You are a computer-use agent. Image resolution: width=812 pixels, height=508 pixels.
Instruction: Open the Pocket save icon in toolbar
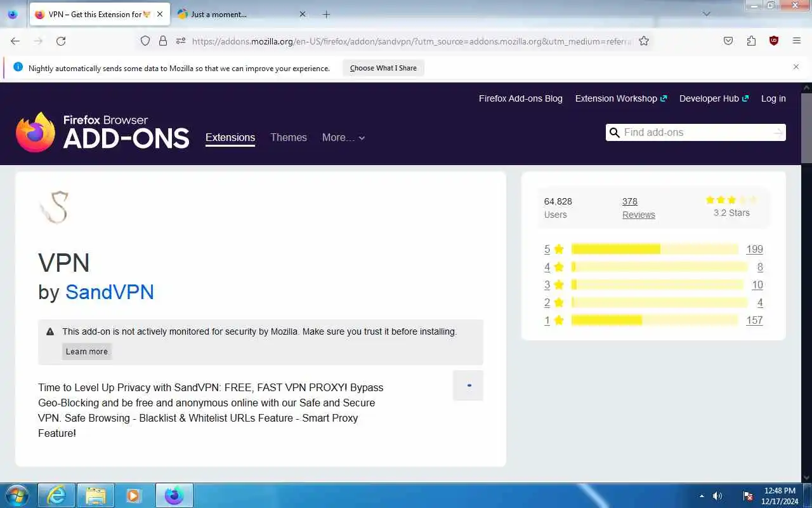[728, 41]
